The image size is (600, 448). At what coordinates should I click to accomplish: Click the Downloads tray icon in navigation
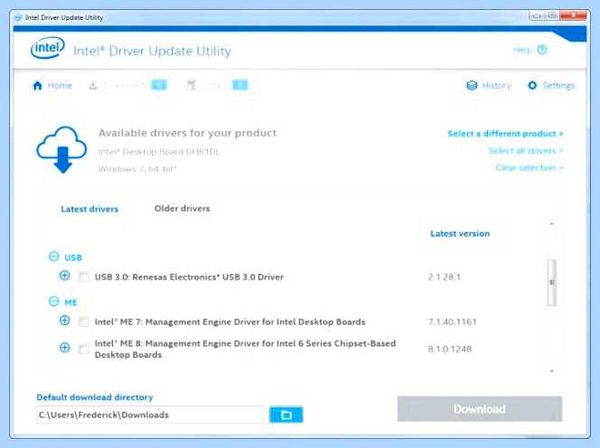tap(93, 85)
